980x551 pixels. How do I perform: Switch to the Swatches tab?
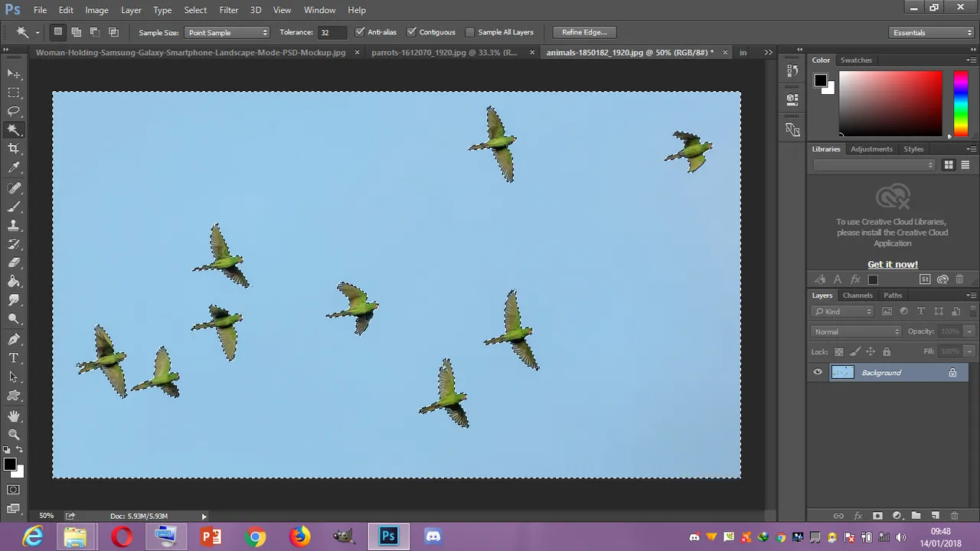(x=856, y=60)
